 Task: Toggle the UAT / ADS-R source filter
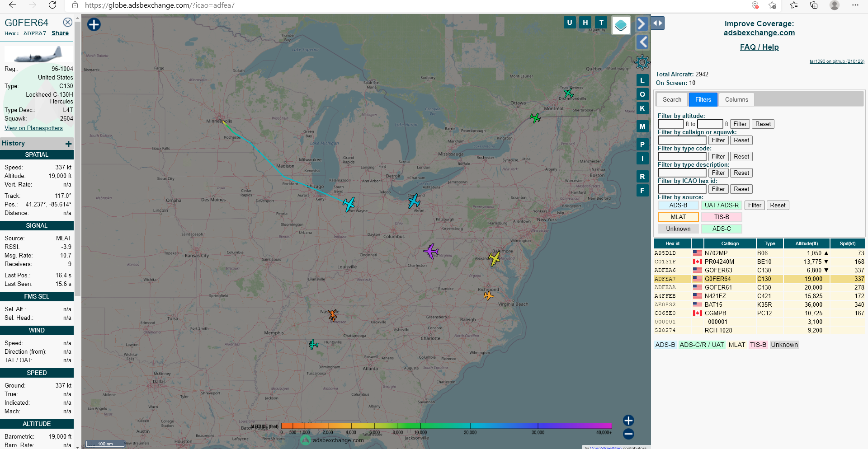[x=722, y=206]
